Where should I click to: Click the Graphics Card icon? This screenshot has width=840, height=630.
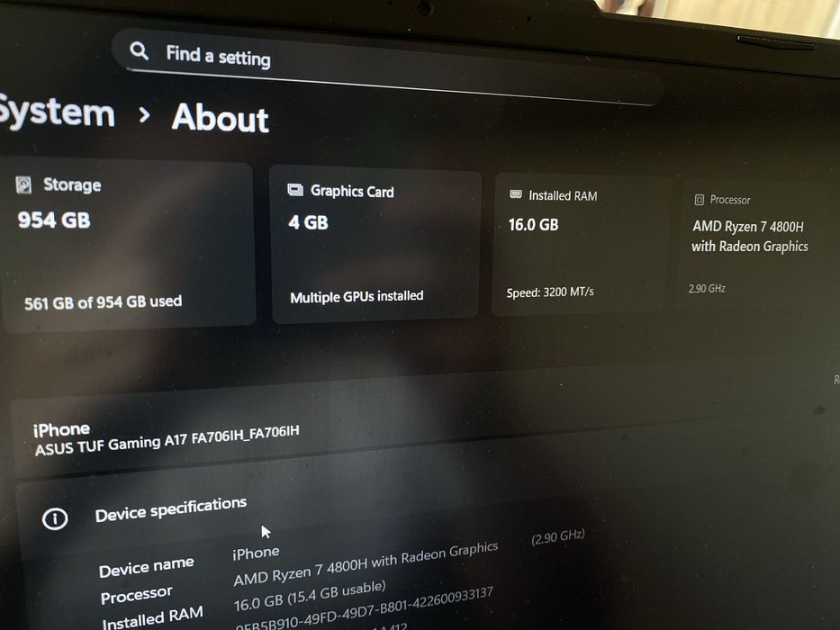coord(295,190)
